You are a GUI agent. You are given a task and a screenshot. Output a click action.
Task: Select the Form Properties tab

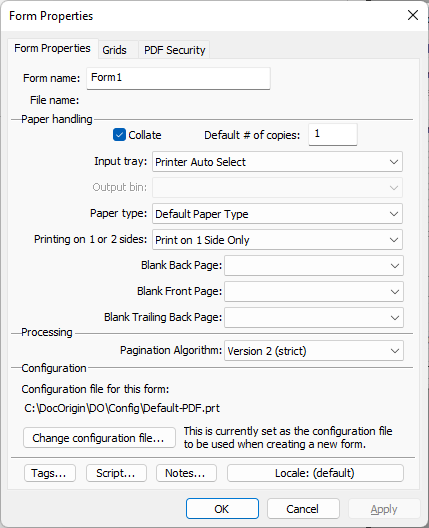click(53, 48)
